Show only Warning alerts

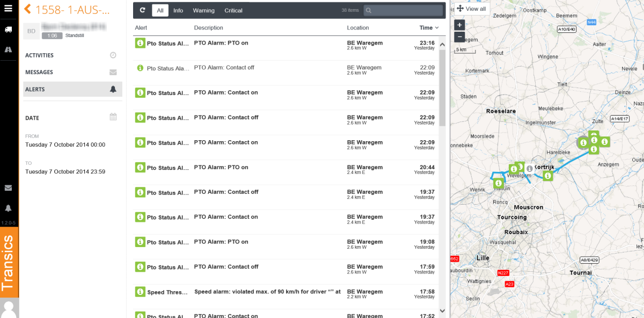coord(203,10)
